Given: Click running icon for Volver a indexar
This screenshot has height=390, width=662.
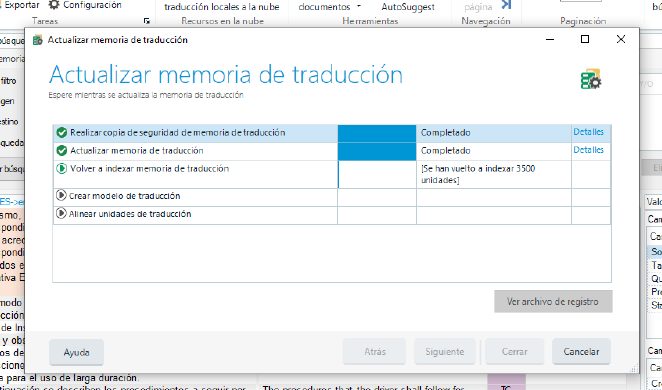Looking at the screenshot, I should tap(62, 169).
